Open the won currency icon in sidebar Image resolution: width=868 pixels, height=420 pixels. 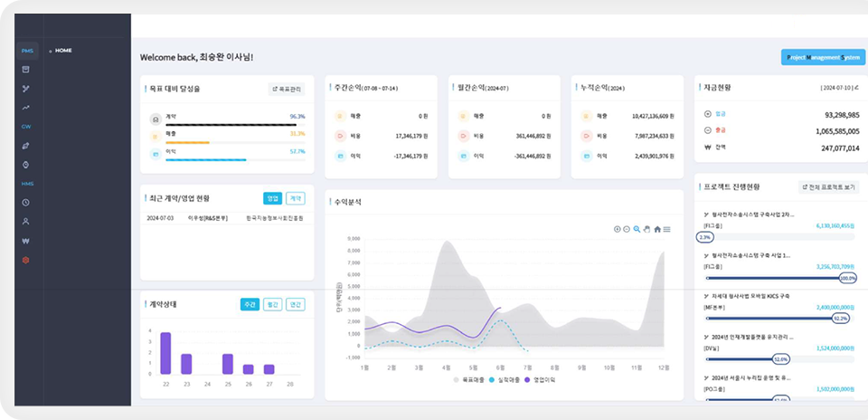[26, 241]
